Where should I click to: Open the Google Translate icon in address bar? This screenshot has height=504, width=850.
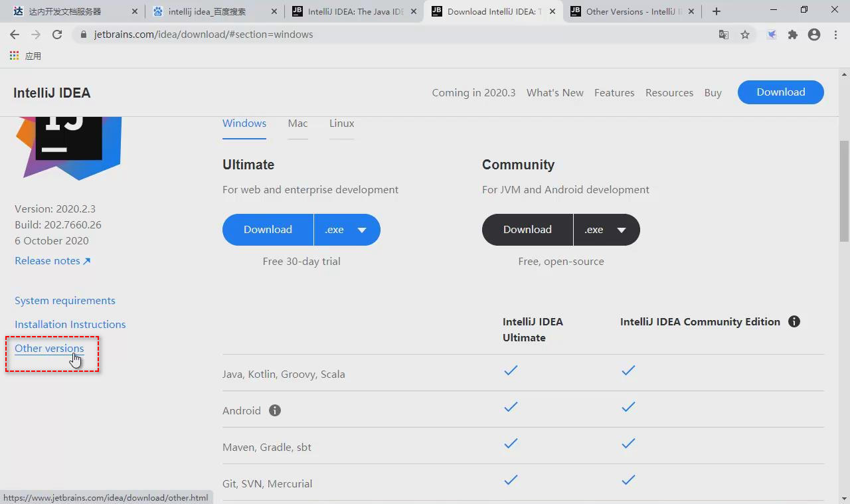[x=724, y=35]
